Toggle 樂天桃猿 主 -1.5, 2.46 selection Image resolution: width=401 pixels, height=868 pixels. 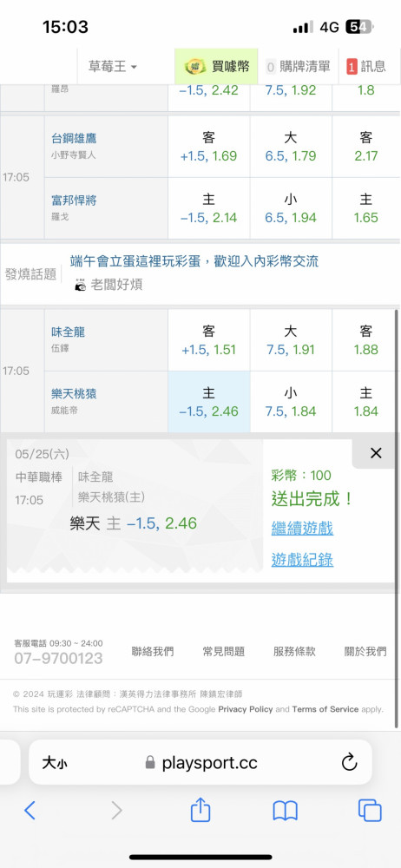tap(209, 402)
